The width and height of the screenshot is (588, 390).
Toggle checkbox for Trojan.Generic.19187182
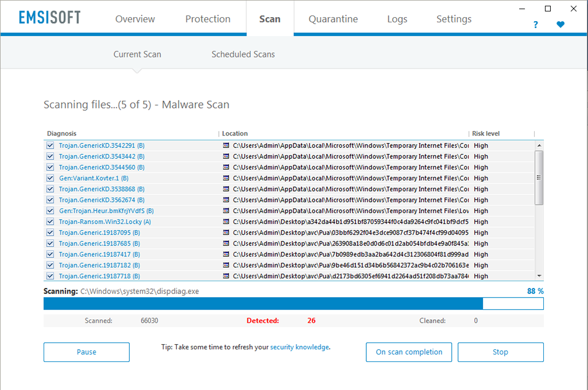pyautogui.click(x=51, y=265)
